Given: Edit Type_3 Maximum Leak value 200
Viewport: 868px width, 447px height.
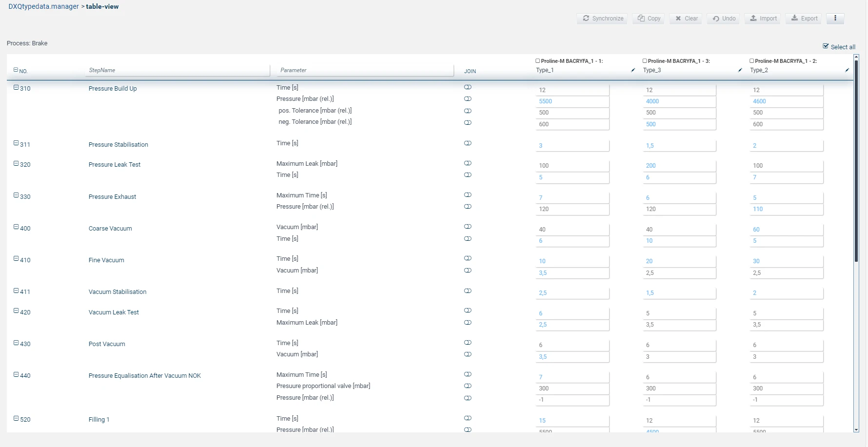Looking at the screenshot, I should pyautogui.click(x=679, y=166).
